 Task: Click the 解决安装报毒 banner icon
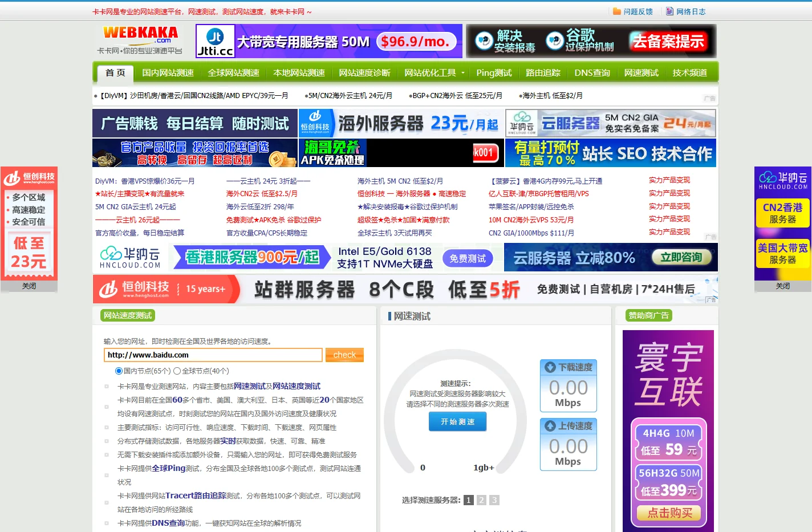point(484,40)
